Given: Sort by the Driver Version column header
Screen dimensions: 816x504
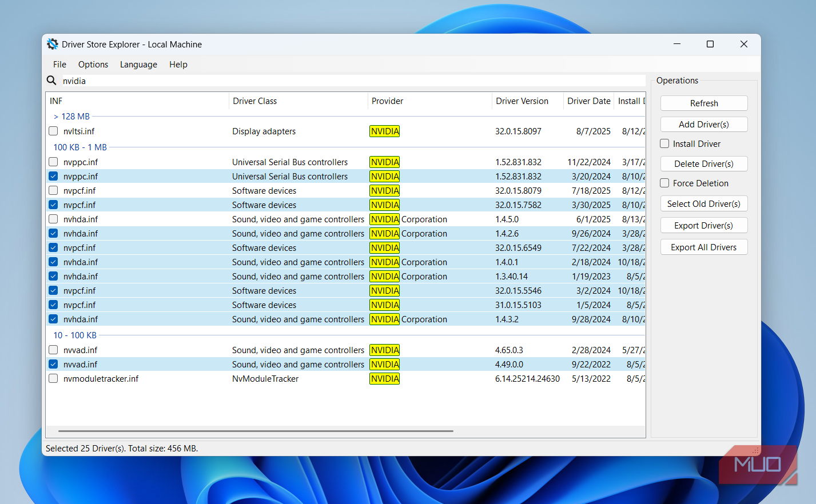Looking at the screenshot, I should 522,101.
